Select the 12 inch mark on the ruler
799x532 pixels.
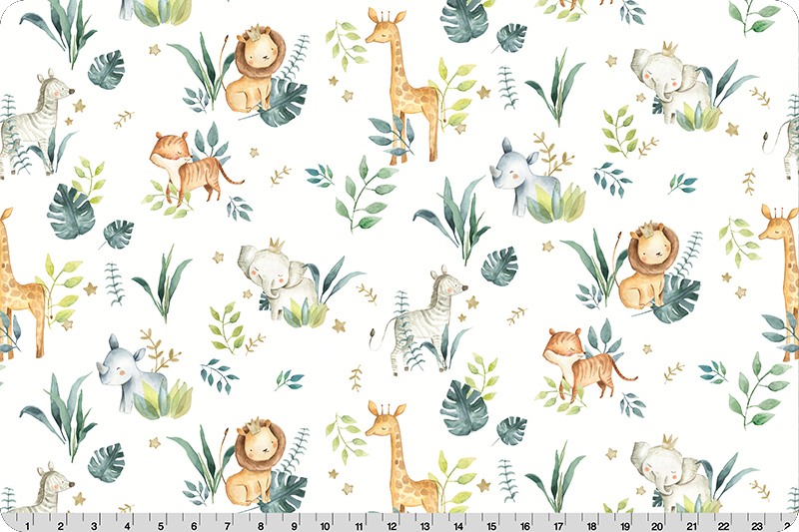391,523
